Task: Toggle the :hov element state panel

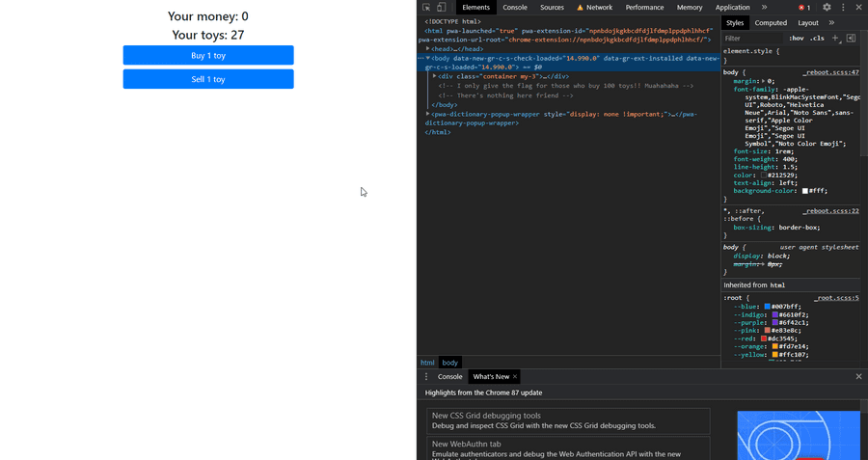Action: coord(797,39)
